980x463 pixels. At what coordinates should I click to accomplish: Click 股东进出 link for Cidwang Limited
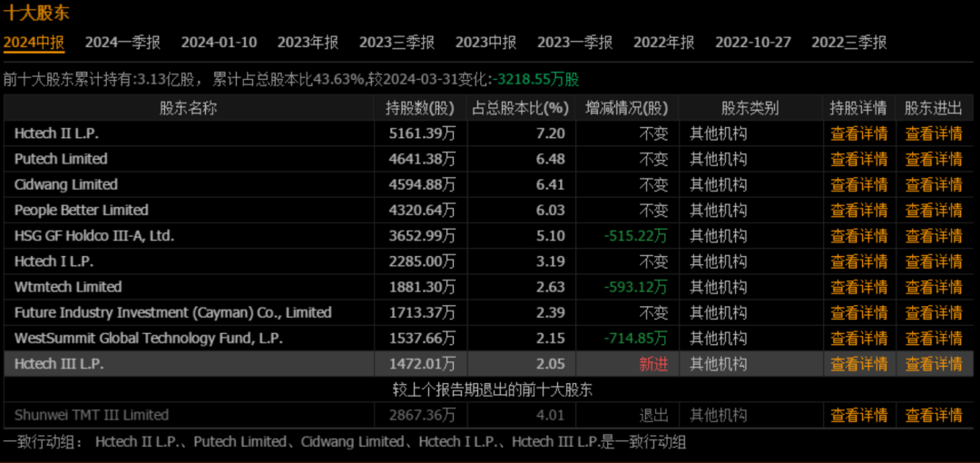tap(934, 184)
